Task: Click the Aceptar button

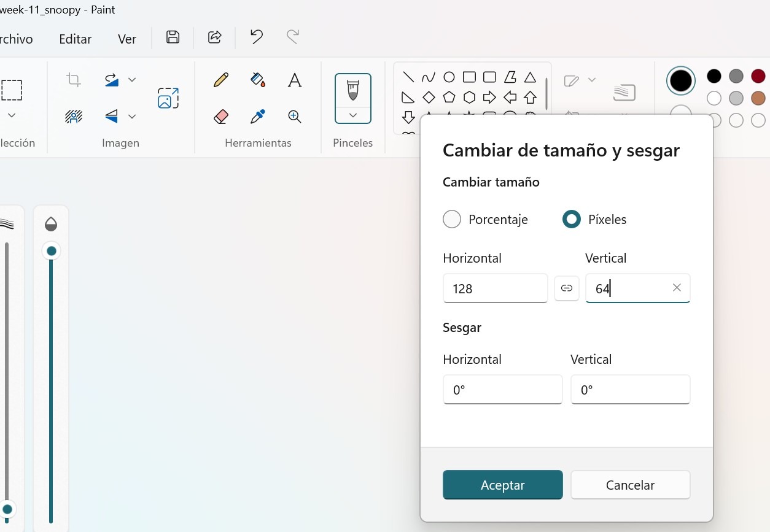Action: point(503,485)
